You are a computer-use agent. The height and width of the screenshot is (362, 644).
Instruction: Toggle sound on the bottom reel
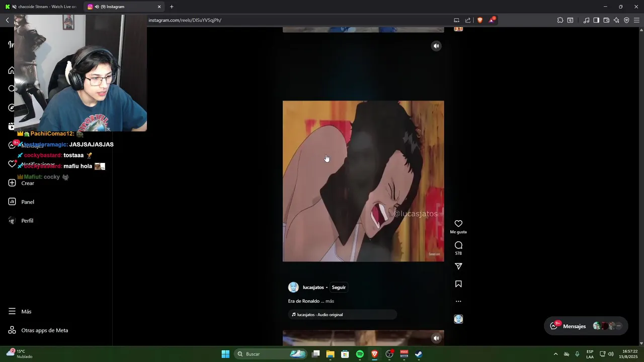436,338
